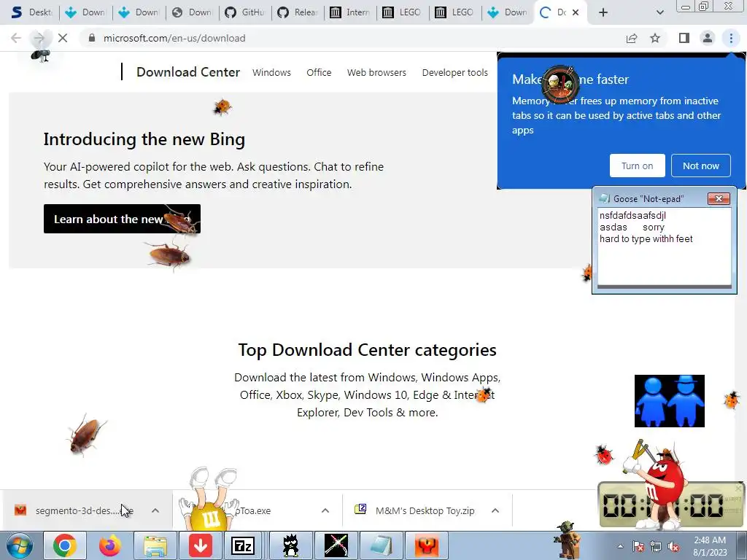Open Action Center flag in system tray

(638, 547)
